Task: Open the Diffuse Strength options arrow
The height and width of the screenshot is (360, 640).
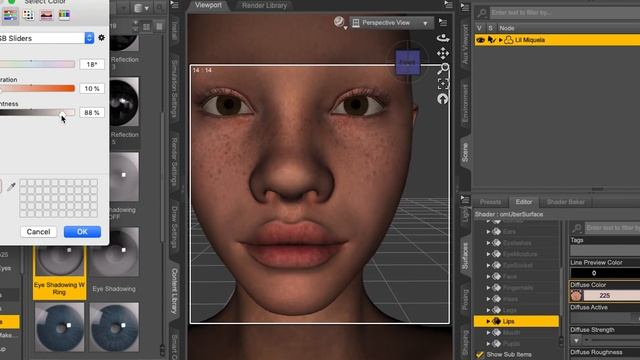Action: pos(576,340)
